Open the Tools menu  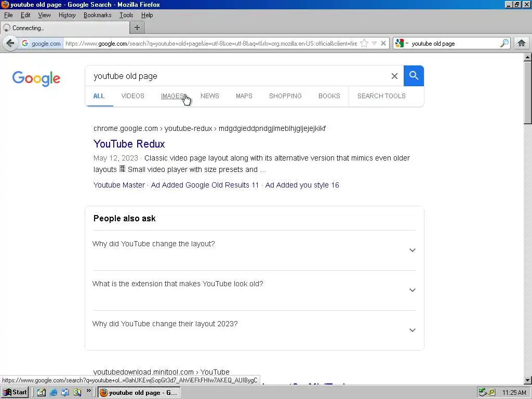[126, 15]
